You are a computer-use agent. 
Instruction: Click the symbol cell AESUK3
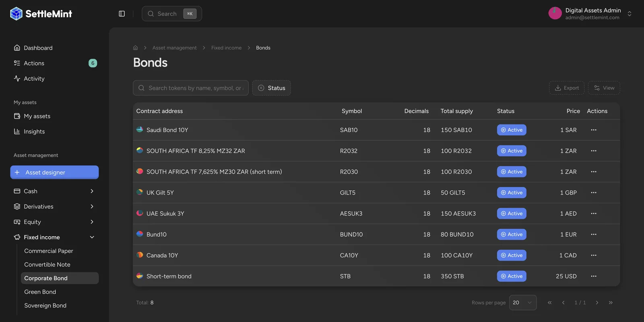pos(351,214)
